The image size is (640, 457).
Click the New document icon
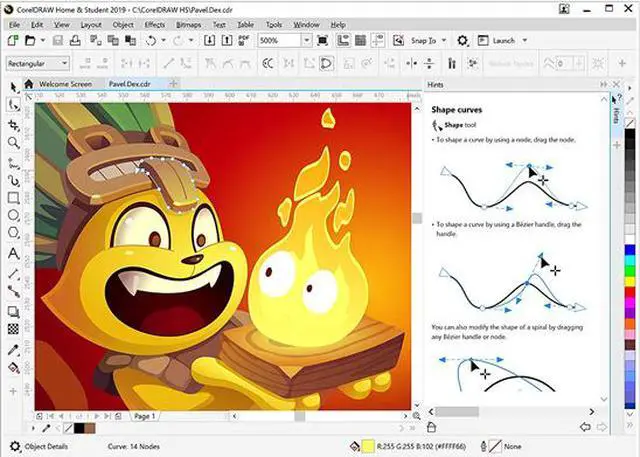point(13,40)
